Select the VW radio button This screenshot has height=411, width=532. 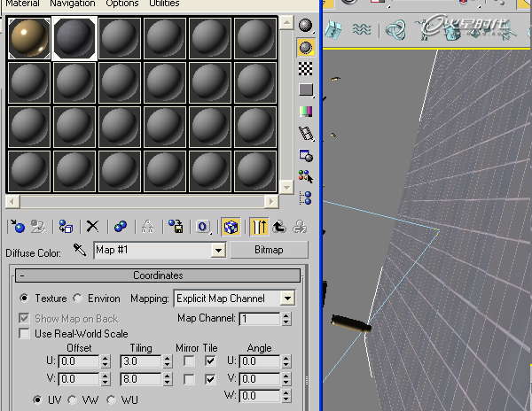(x=72, y=399)
